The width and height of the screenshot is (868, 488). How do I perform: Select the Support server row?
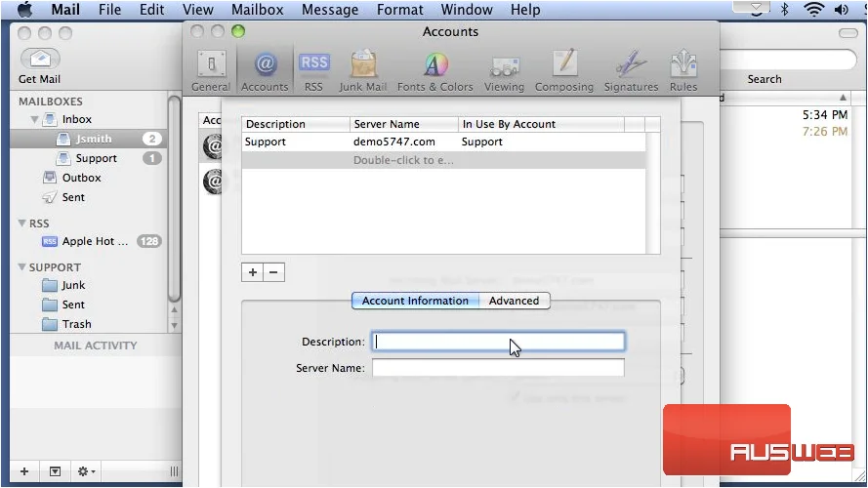click(443, 142)
